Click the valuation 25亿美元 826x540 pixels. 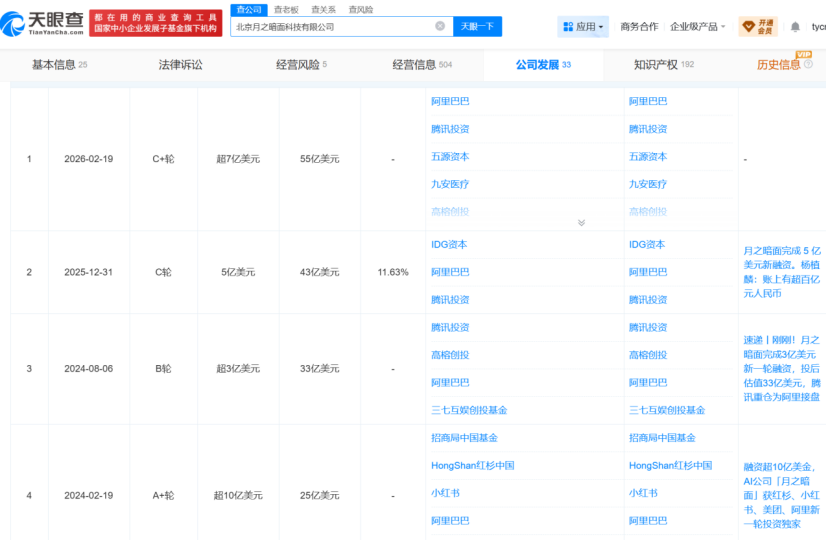tap(320, 495)
